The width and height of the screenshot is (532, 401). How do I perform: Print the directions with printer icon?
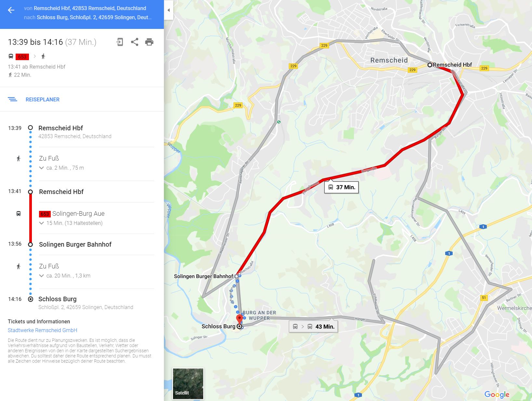[149, 42]
